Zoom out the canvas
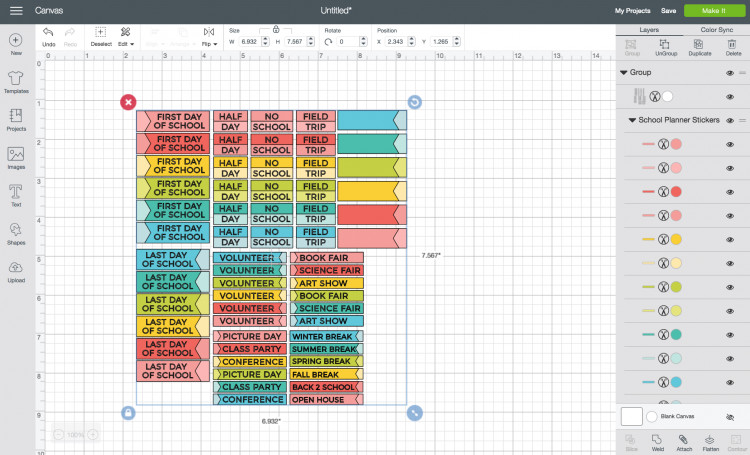The image size is (750, 455). (x=58, y=434)
